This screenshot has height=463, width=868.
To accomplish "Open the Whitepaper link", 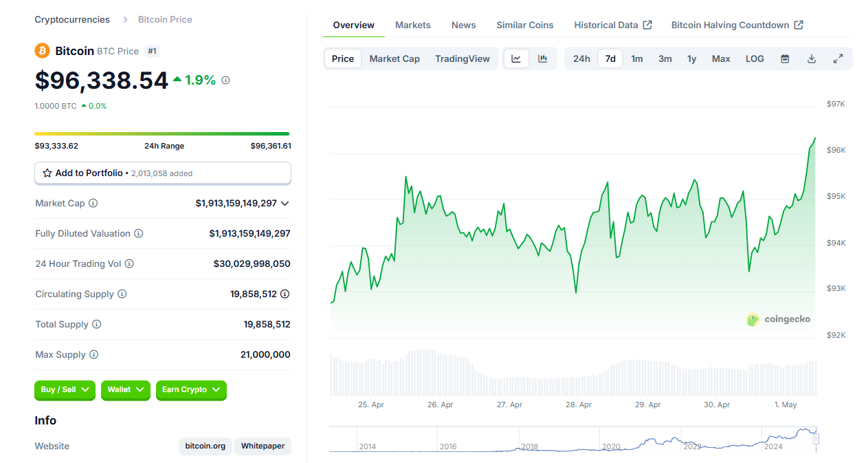I will pos(263,446).
